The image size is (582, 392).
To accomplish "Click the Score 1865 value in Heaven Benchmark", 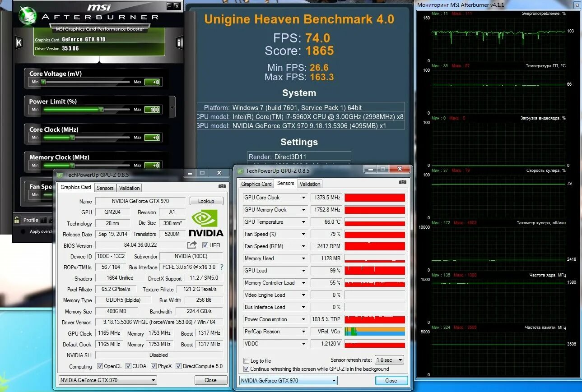I will click(320, 51).
